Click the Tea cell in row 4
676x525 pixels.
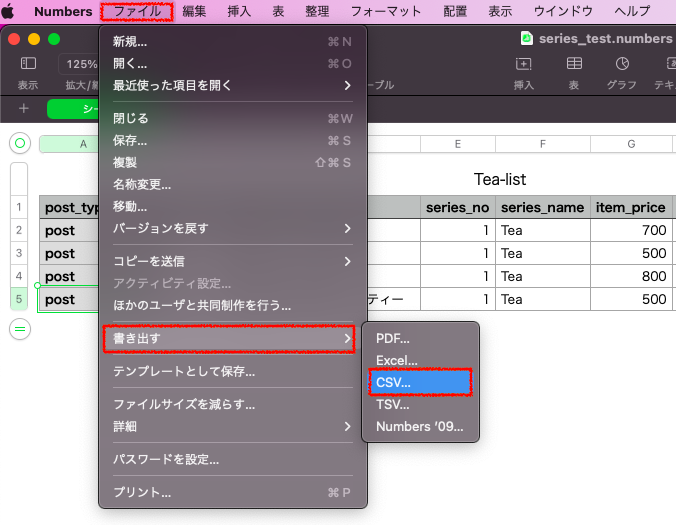(543, 276)
